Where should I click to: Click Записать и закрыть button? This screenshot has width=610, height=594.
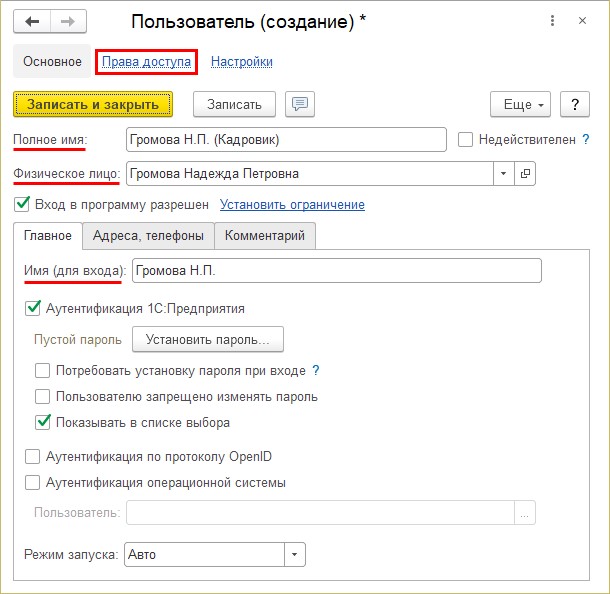click(93, 104)
